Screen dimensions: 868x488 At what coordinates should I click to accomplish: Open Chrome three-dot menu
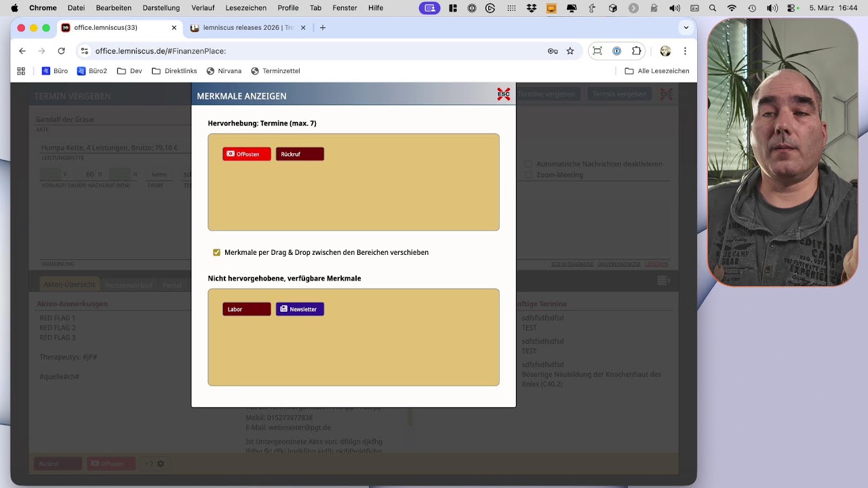click(685, 51)
